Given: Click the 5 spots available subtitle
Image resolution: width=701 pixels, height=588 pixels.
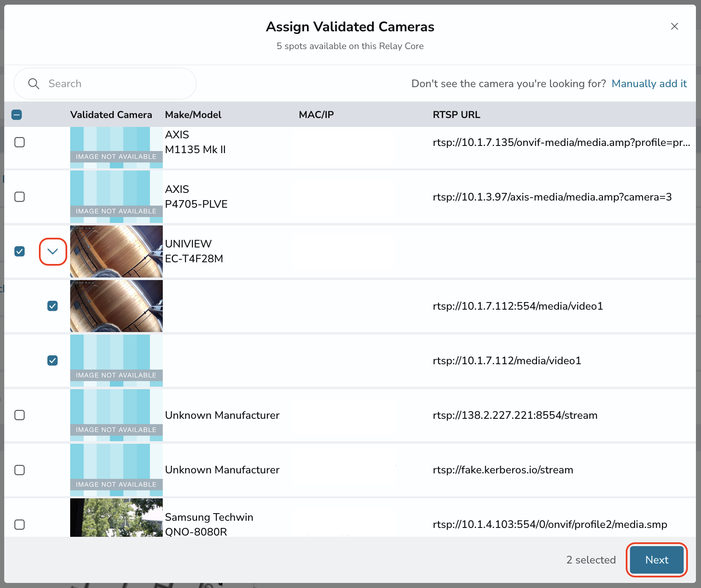Looking at the screenshot, I should click(x=350, y=46).
